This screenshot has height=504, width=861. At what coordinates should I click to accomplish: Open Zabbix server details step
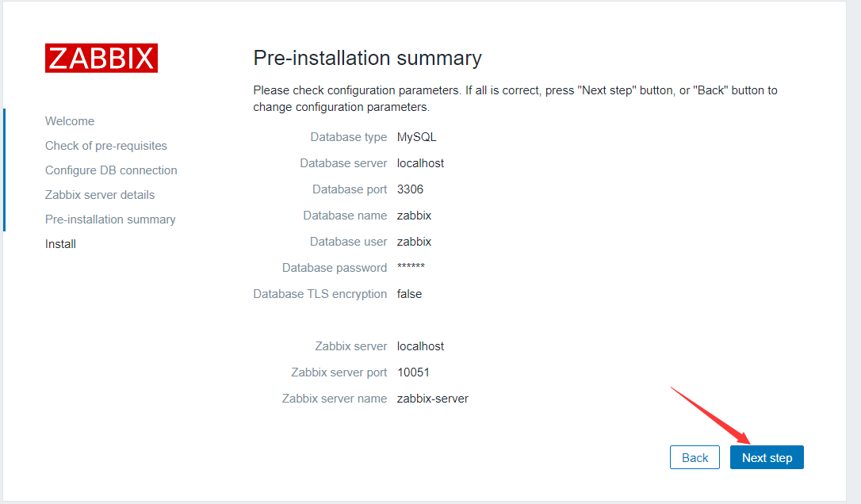100,195
